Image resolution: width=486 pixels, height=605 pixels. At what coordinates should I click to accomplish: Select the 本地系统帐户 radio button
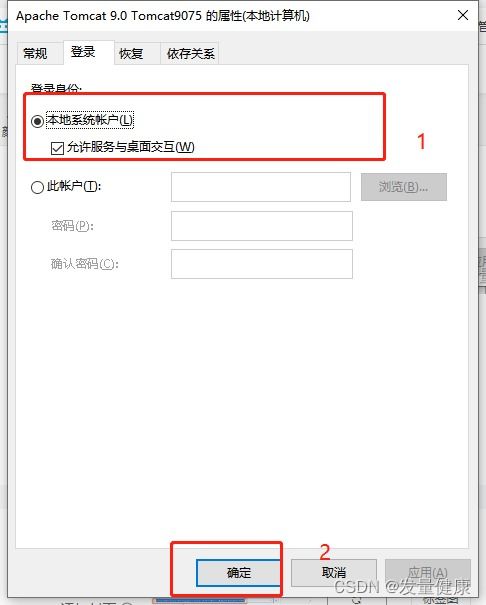click(37, 121)
